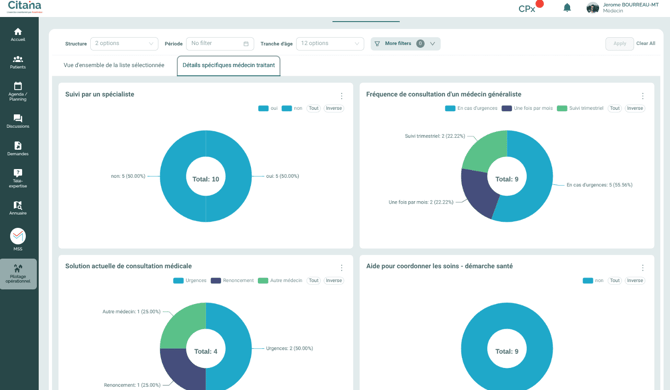670x390 pixels.
Task: Open Accueil home in sidebar
Action: tap(18, 35)
